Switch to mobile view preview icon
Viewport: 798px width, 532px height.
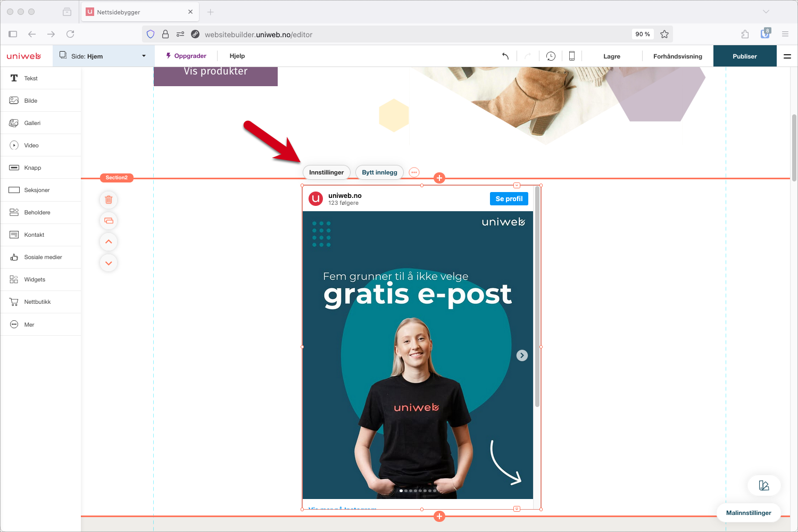click(x=572, y=56)
